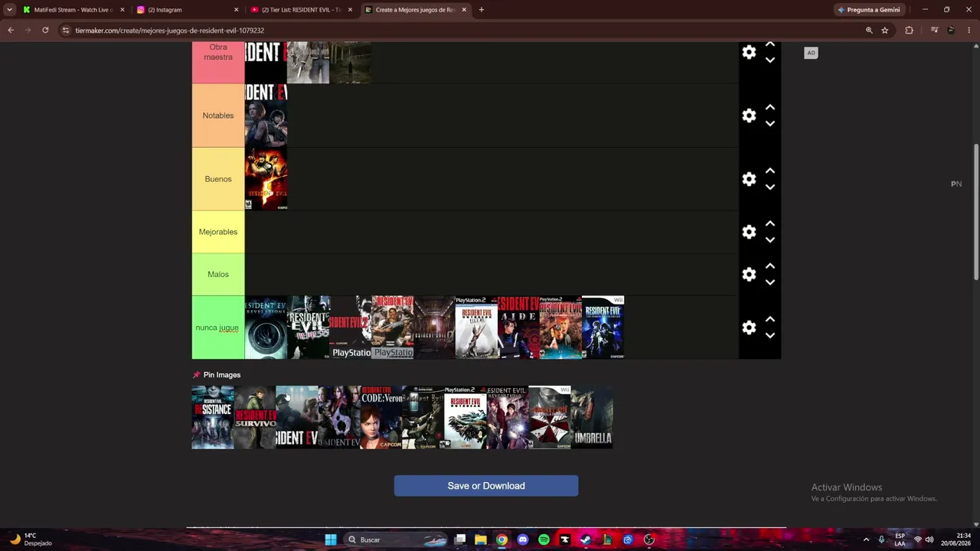Switch to the MatiFedi Stream tab
The width and height of the screenshot is (980, 551).
pyautogui.click(x=73, y=10)
